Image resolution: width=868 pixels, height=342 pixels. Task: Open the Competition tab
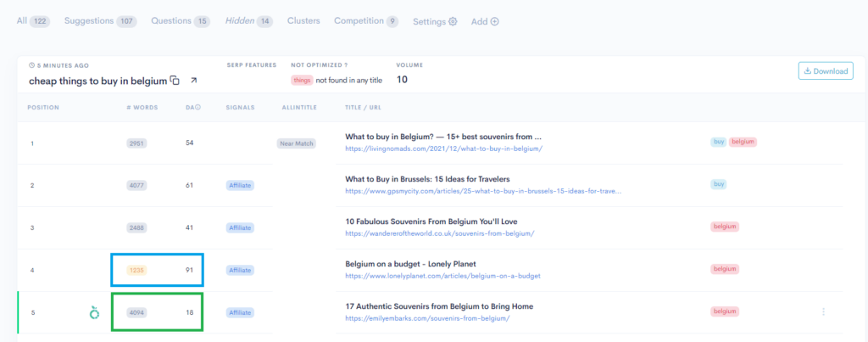click(x=366, y=21)
